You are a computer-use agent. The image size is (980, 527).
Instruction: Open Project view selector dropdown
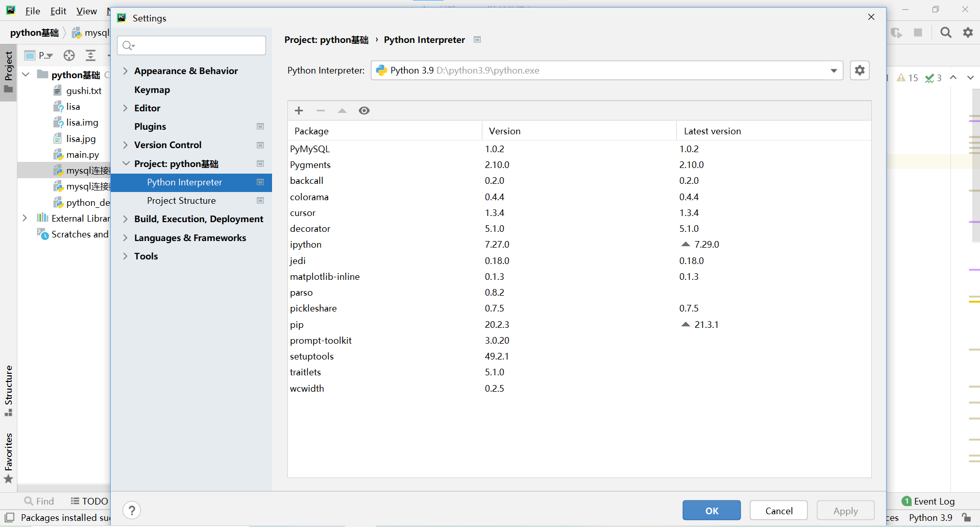pyautogui.click(x=39, y=55)
